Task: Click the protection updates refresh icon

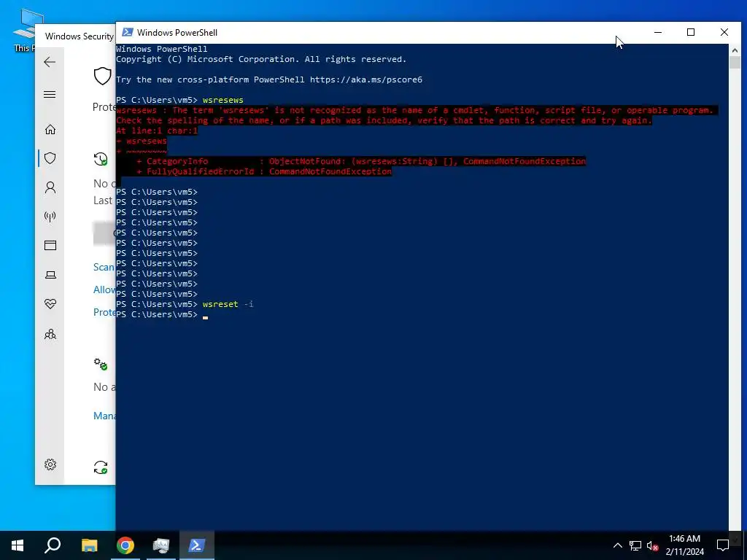Action: coord(101,467)
